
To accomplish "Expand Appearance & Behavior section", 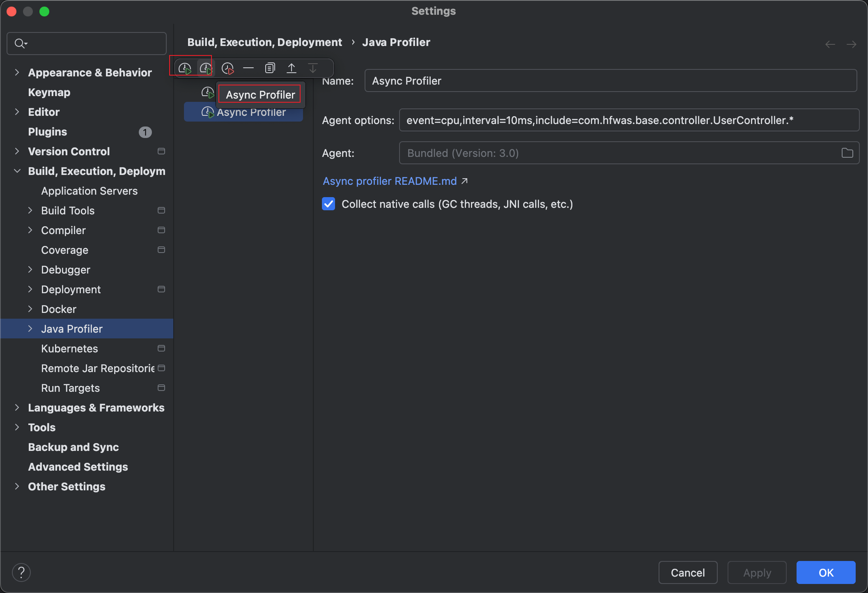I will pyautogui.click(x=17, y=73).
